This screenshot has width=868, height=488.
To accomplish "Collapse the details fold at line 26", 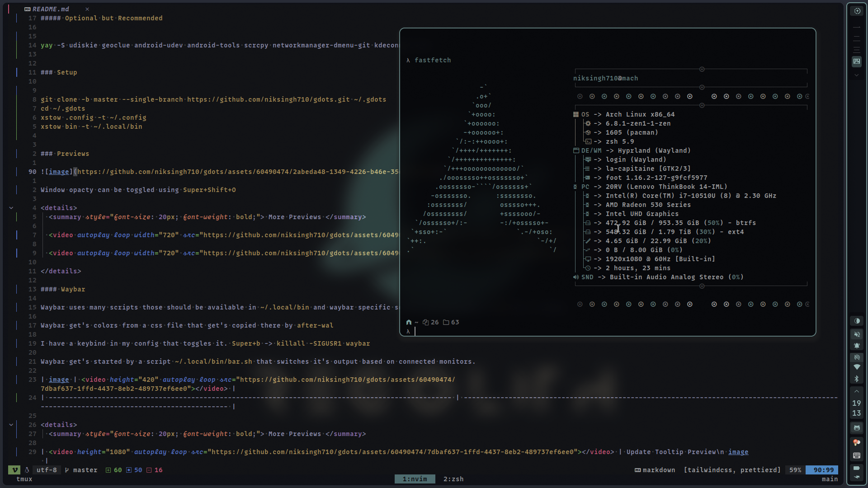I will coord(11,425).
